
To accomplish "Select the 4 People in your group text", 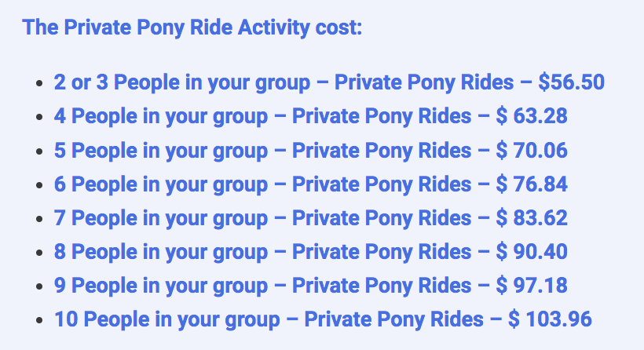I will (160, 117).
